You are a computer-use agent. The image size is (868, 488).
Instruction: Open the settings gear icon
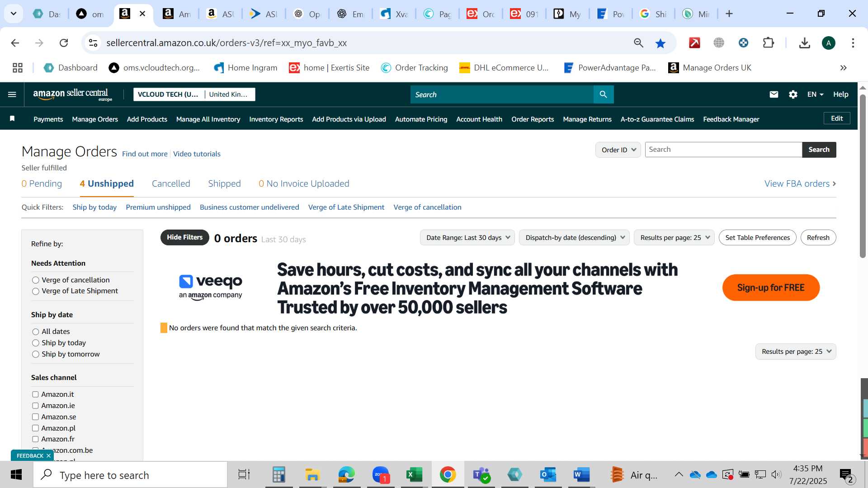[793, 94]
